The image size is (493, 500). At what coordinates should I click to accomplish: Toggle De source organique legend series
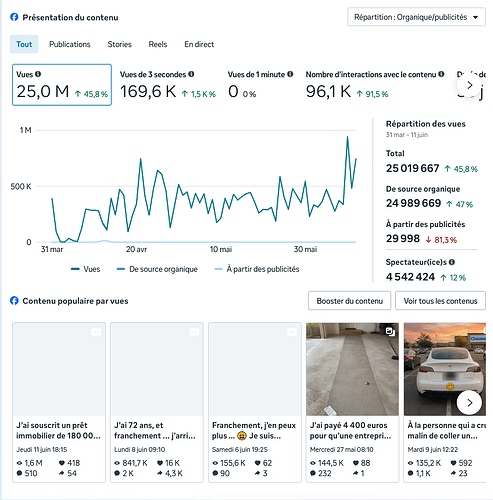(x=157, y=269)
